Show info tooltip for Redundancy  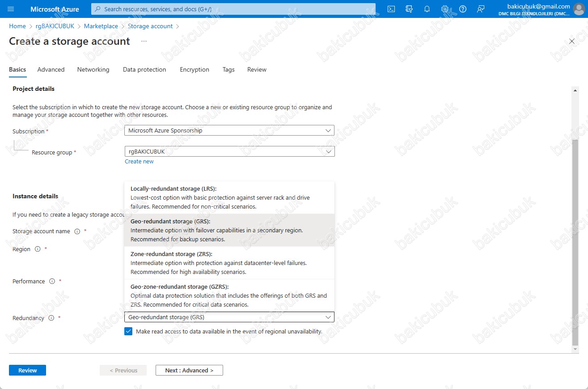coord(51,318)
